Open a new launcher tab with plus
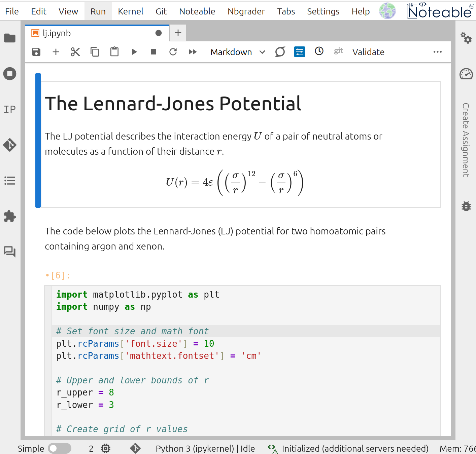The image size is (476, 454). tap(178, 33)
